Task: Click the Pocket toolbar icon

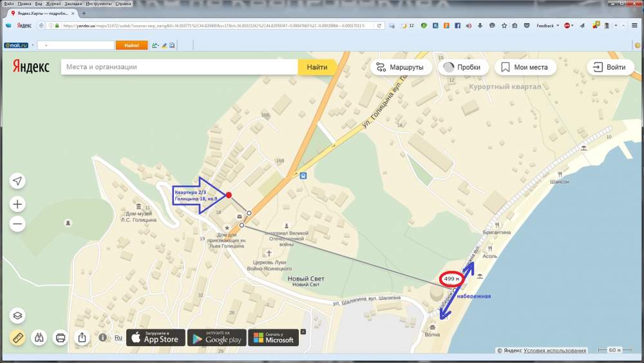Action: point(527,26)
